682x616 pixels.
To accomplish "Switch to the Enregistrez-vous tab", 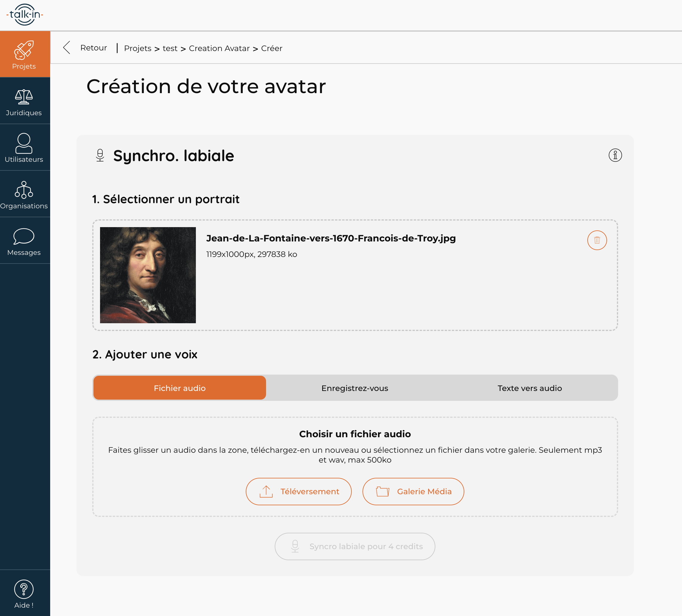I will point(354,388).
